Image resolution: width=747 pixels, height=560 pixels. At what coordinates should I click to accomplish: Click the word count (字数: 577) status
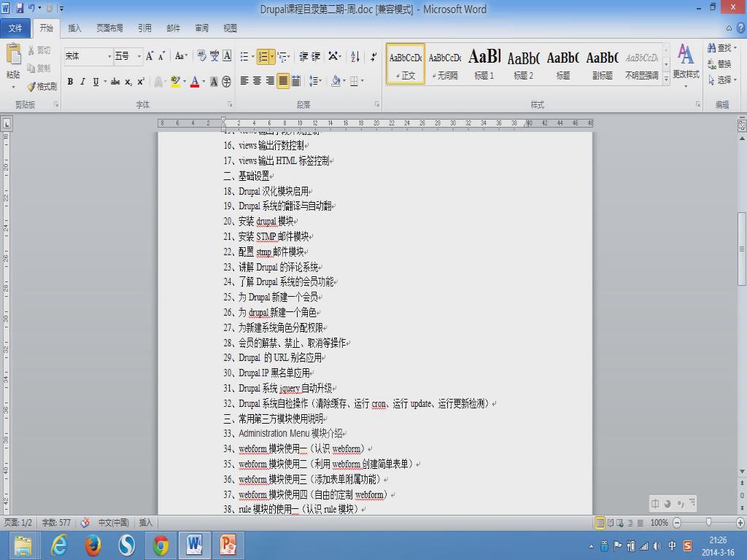tap(55, 523)
